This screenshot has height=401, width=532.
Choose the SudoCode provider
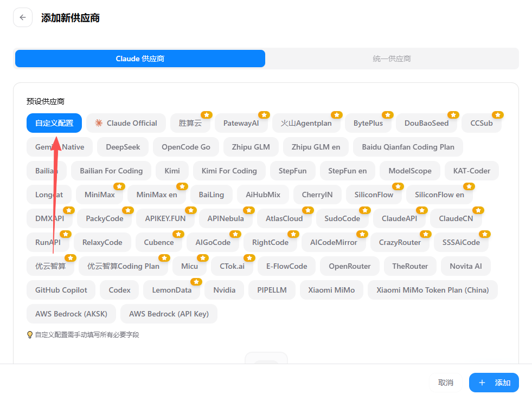342,218
